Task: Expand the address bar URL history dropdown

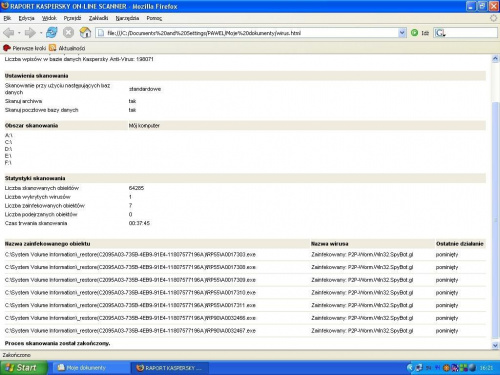Action: (x=402, y=33)
